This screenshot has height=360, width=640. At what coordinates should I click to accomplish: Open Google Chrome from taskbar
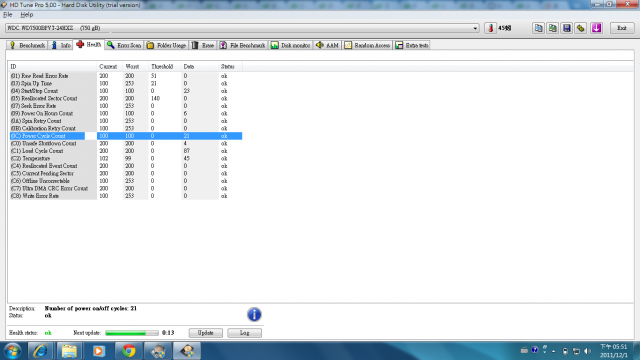129,351
